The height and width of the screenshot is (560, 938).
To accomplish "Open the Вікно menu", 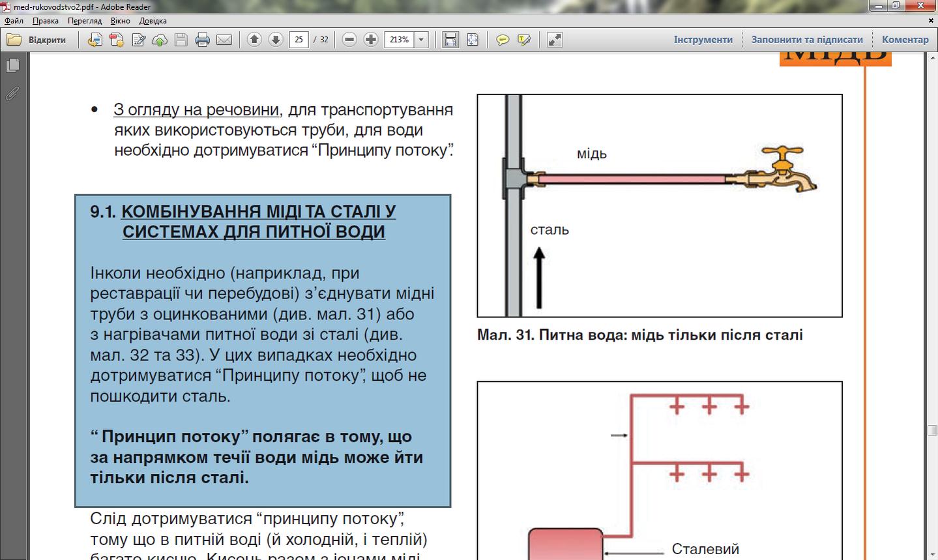I will click(121, 21).
